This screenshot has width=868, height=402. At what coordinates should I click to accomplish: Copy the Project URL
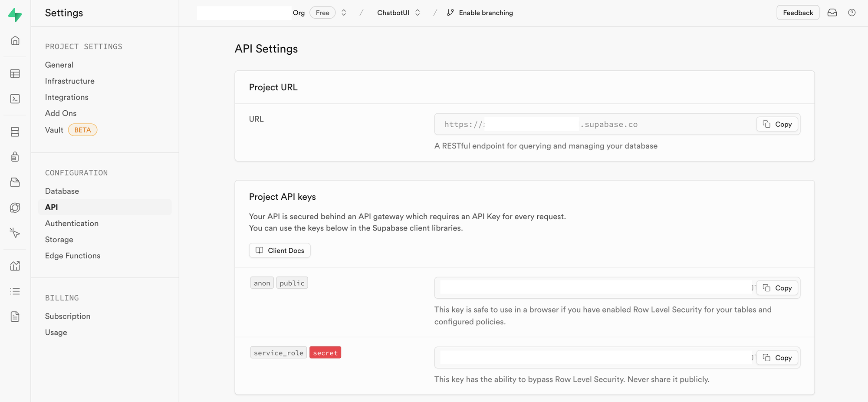pos(777,124)
